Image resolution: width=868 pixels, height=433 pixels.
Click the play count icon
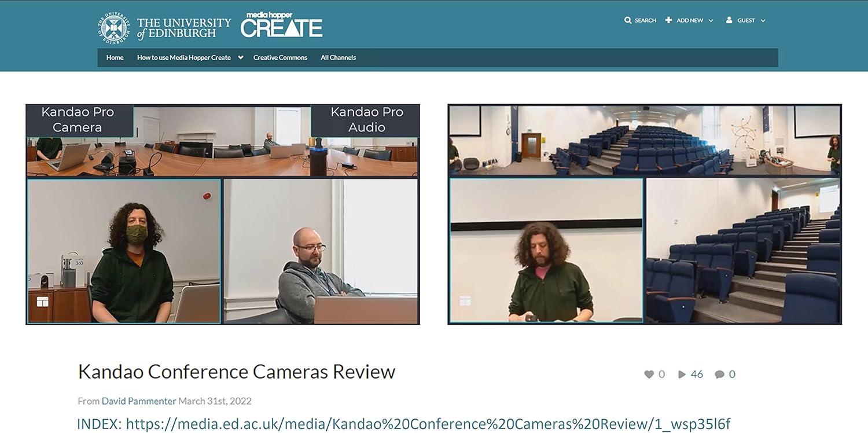tap(682, 375)
